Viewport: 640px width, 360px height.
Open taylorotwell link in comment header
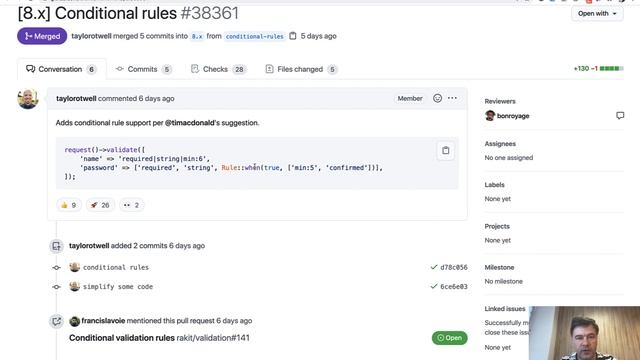click(x=76, y=98)
